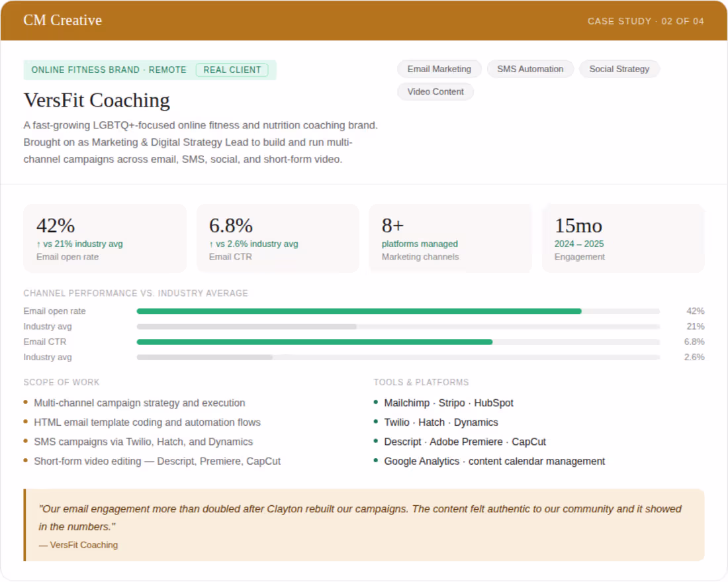The height and width of the screenshot is (582, 728).
Task: Click 'SMS campaigns via Twilio, Hatch, and Dynamics'
Action: click(x=144, y=442)
